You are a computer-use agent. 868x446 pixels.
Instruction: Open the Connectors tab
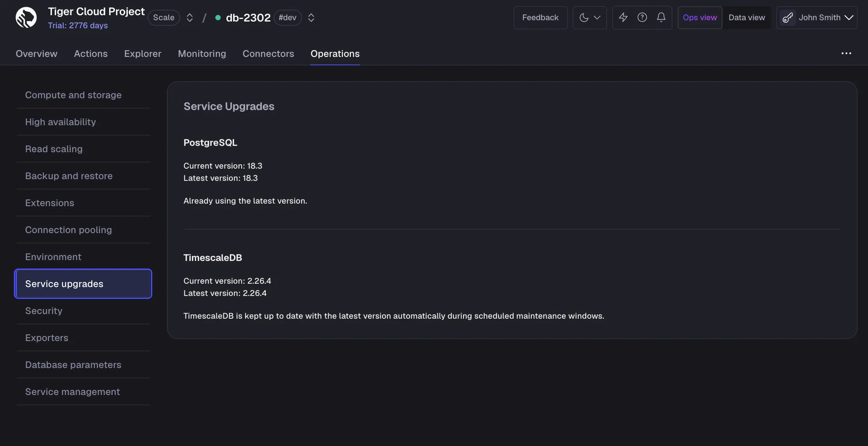(x=268, y=54)
